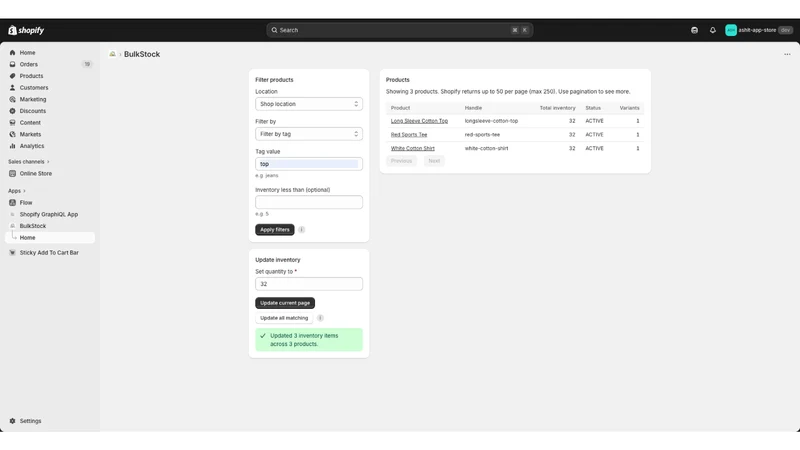Viewport: 800px width, 450px height.
Task: Click ACTIVE status of Red Sports Tee
Action: tap(594, 135)
